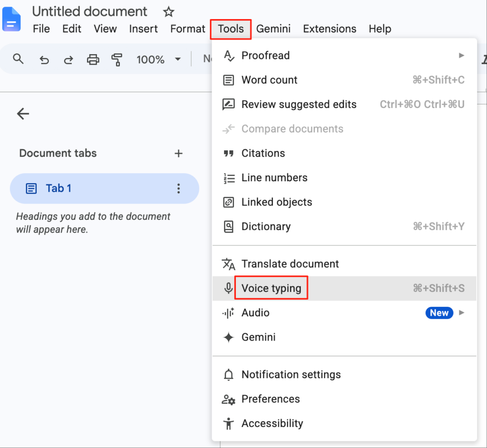Star the Untitled document
This screenshot has height=448, width=487.
(x=169, y=12)
